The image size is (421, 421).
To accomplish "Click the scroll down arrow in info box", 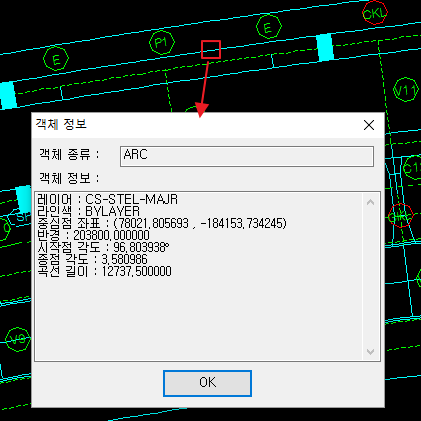I will (x=370, y=352).
